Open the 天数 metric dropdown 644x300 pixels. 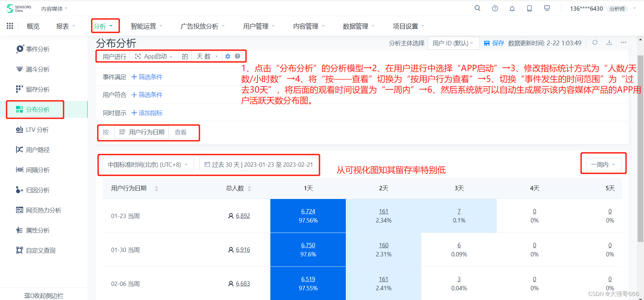[x=207, y=56]
